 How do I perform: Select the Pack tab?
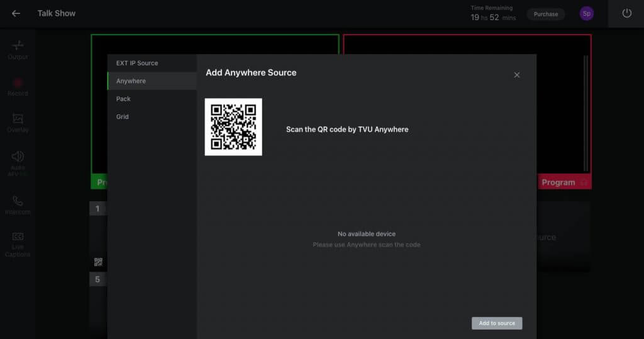[152, 99]
